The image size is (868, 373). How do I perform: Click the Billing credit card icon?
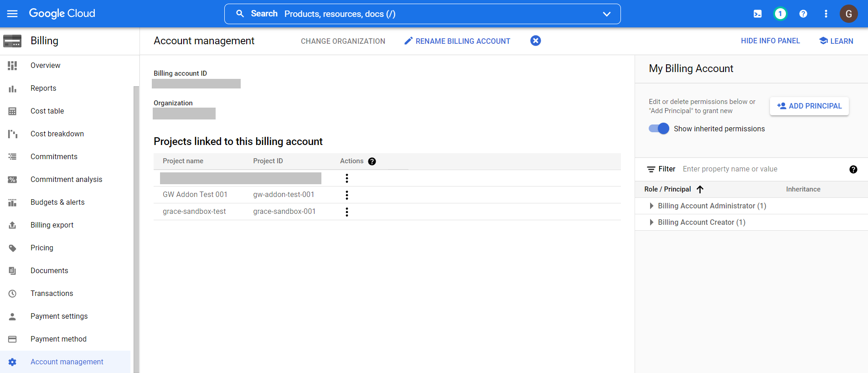click(x=12, y=41)
